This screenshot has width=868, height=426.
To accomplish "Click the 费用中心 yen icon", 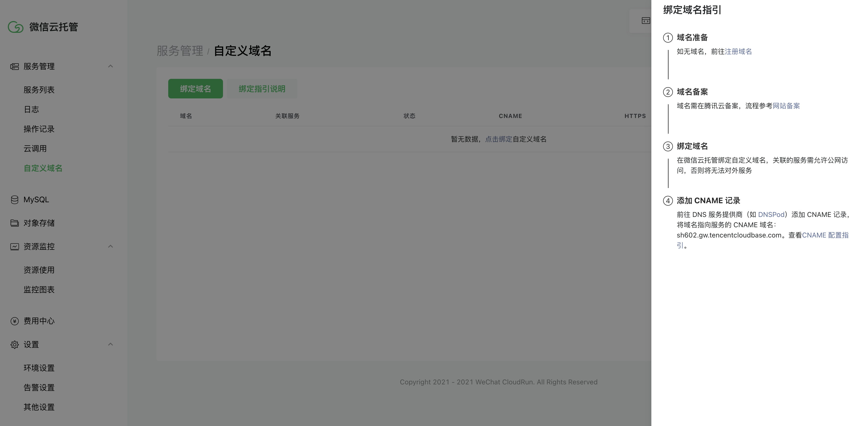I will coord(14,321).
